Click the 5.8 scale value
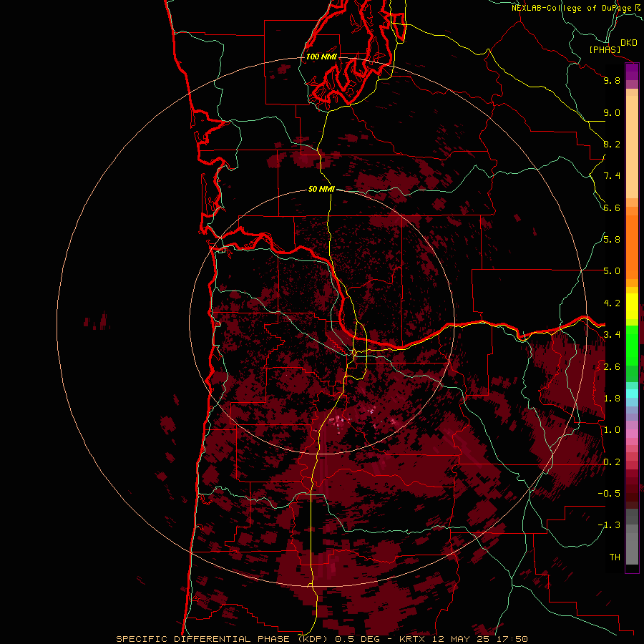 coord(612,240)
